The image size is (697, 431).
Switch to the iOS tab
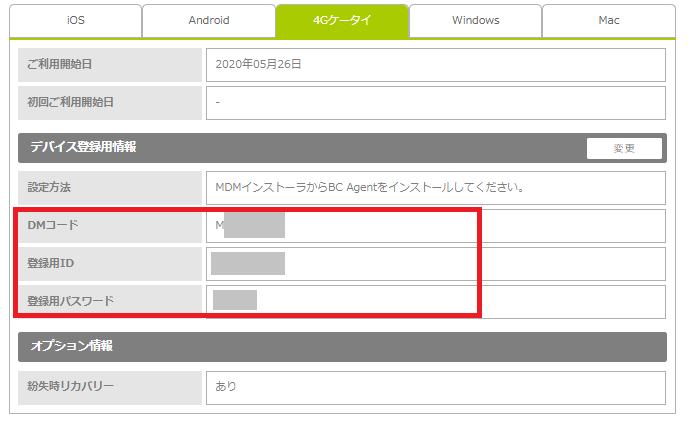point(75,20)
